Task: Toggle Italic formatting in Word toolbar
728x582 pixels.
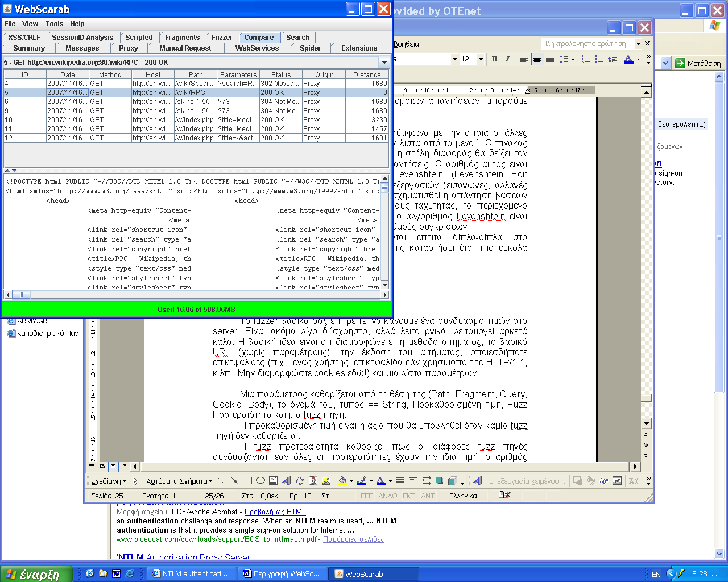Action: (507, 59)
